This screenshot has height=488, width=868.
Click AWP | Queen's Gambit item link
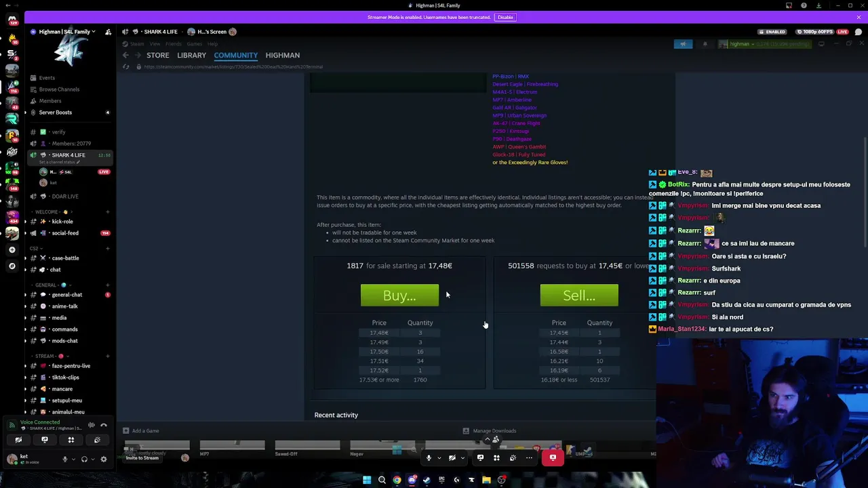point(519,146)
